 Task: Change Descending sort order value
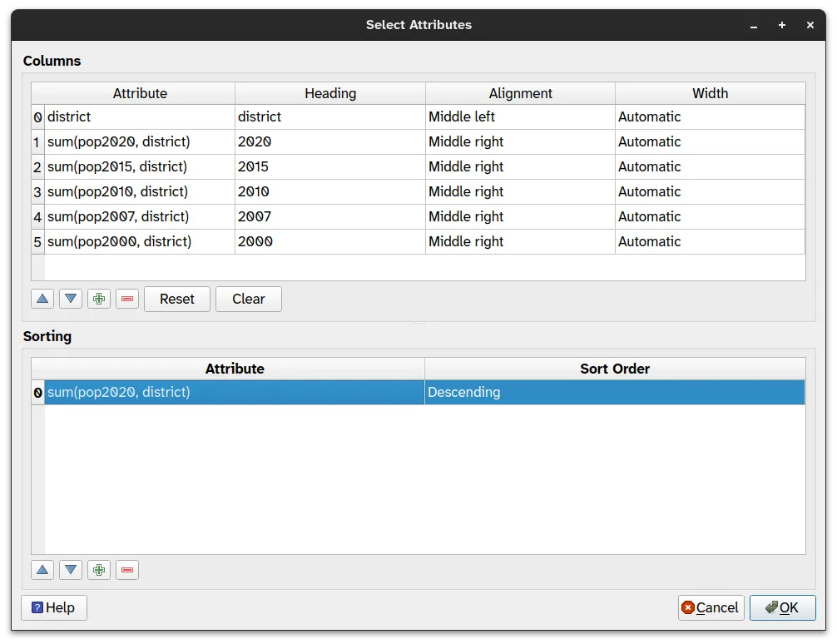coord(614,392)
